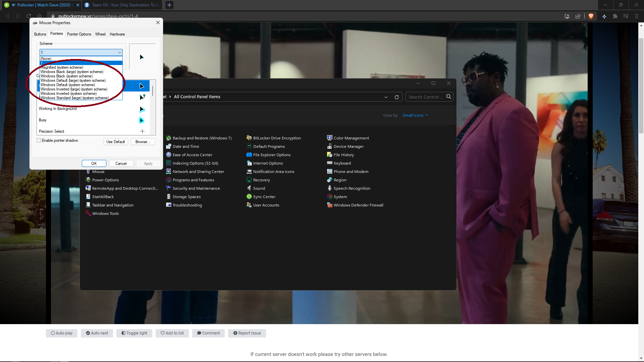Switch to Team OS browser tab

click(122, 5)
